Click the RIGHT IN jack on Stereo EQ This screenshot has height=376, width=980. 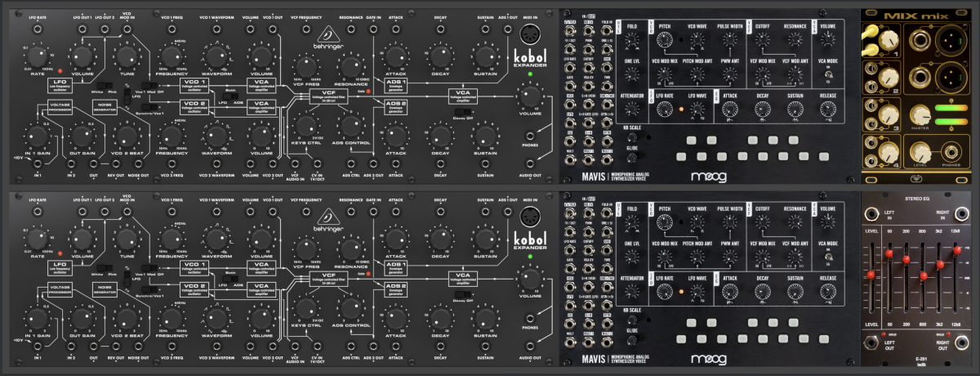click(961, 214)
